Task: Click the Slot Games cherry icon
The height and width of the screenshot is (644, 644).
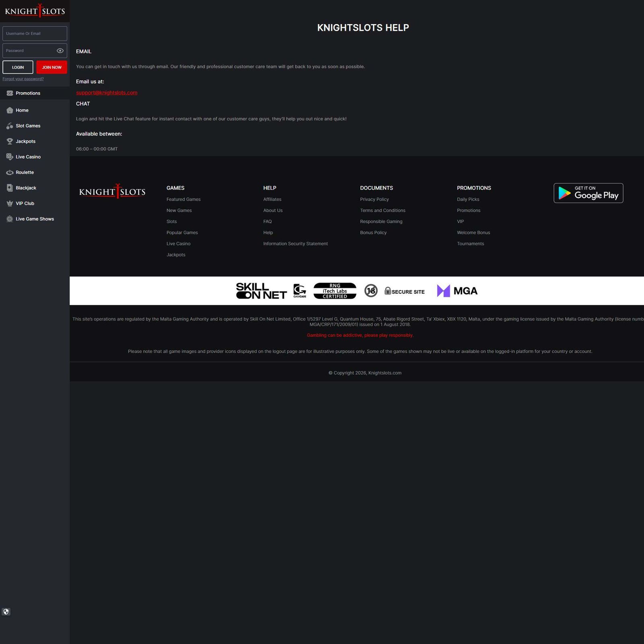Action: coord(10,126)
